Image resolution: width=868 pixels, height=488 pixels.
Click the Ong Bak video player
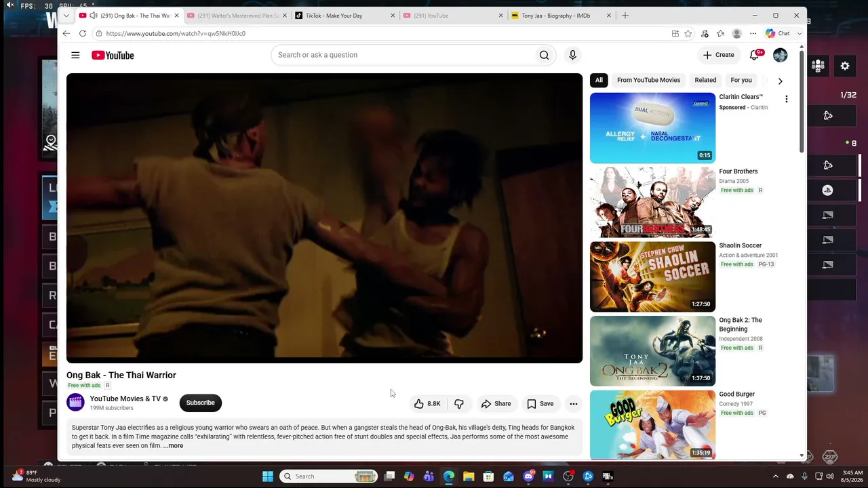(x=324, y=218)
